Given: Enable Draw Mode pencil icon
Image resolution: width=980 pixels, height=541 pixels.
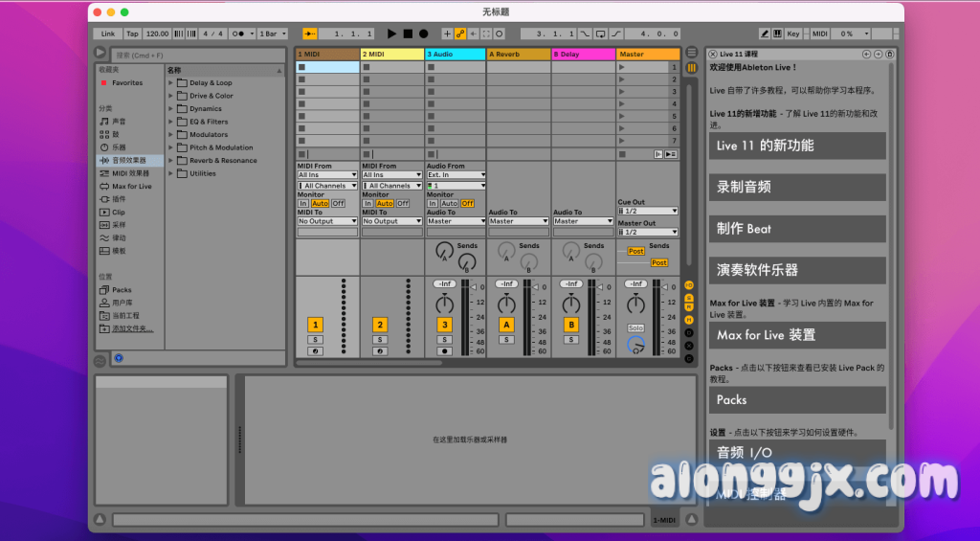Looking at the screenshot, I should click(x=765, y=34).
